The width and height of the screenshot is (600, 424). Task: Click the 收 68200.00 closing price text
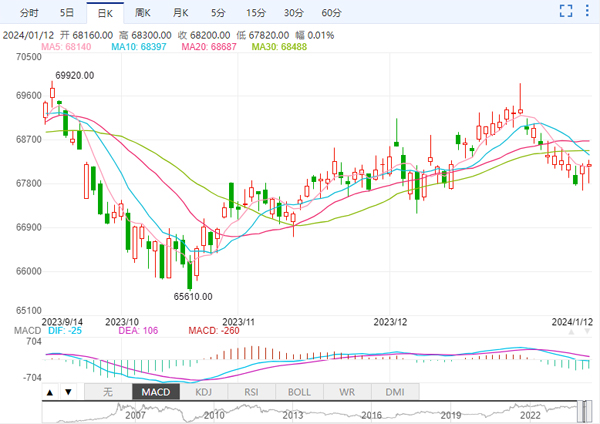pos(204,35)
